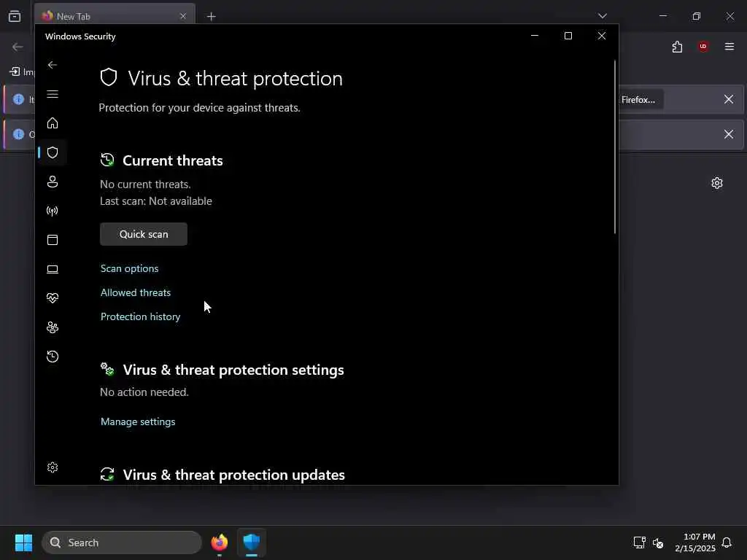This screenshot has width=747, height=560.
Task: Dismiss the second Firefox notification bar
Action: coord(729,134)
